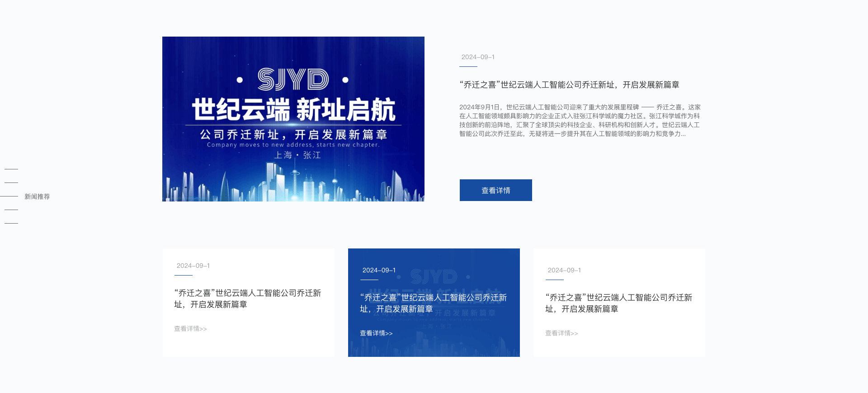The height and width of the screenshot is (393, 868).
Task: Select the 新闻推荐 side navigation label
Action: (x=37, y=196)
